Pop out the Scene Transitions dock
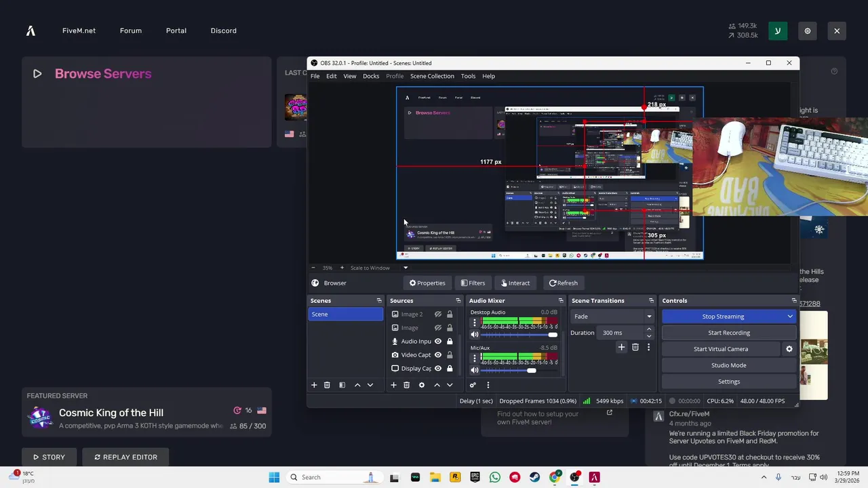The width and height of the screenshot is (868, 488). [x=651, y=300]
